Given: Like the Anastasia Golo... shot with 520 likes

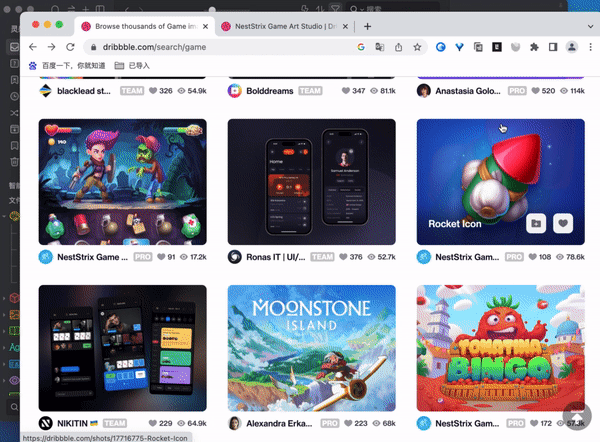Looking at the screenshot, I should (x=536, y=91).
